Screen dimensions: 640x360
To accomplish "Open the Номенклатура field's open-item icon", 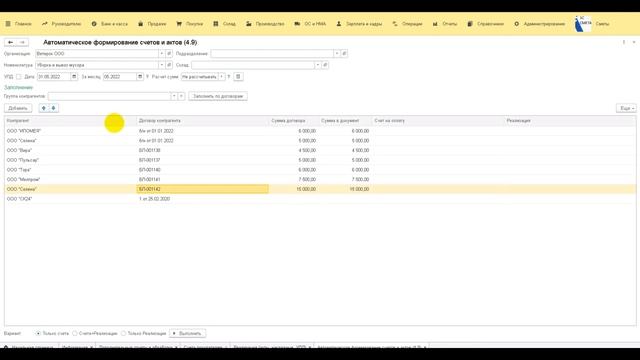I will [x=169, y=65].
